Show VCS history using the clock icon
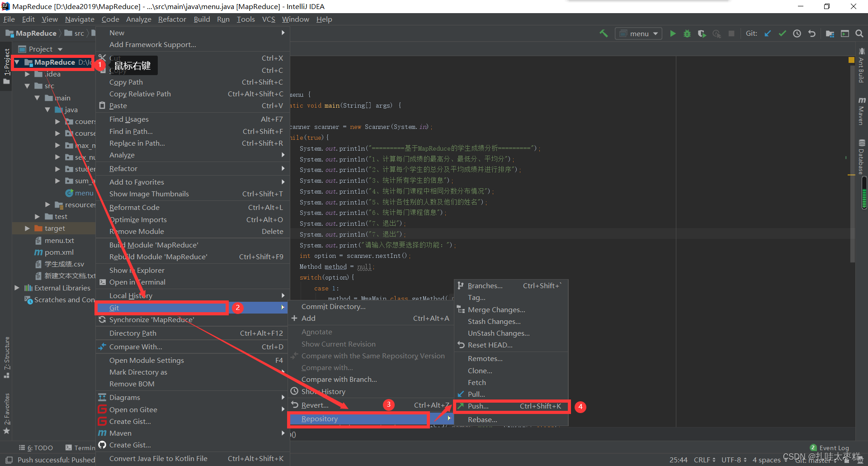The image size is (868, 466). pyautogui.click(x=797, y=33)
